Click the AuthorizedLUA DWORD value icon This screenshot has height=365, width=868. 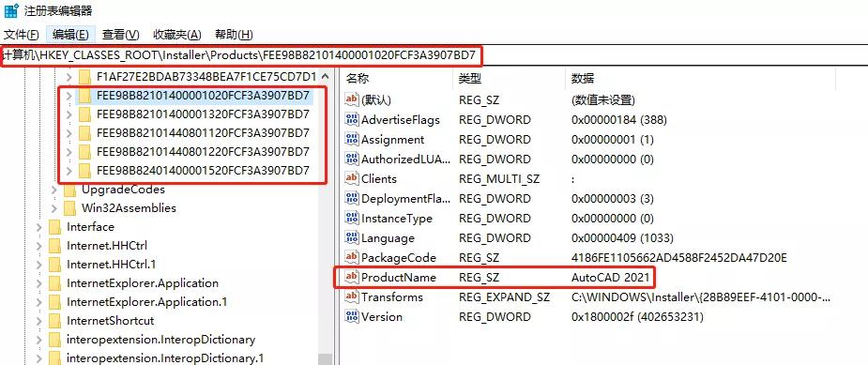(x=352, y=159)
